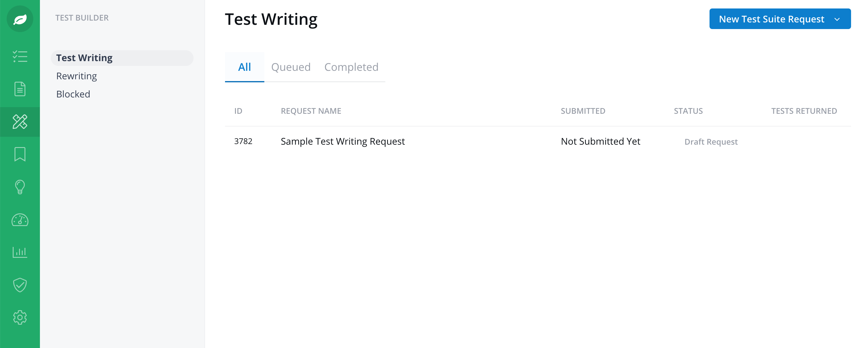
Task: Open Rewriting in Test Builder menu
Action: point(77,76)
